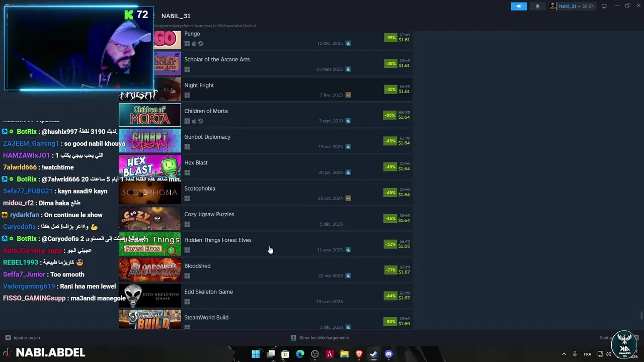This screenshot has height=362, width=644.
Task: Click the -80% discount on SteamWorld Build
Action: click(390, 321)
